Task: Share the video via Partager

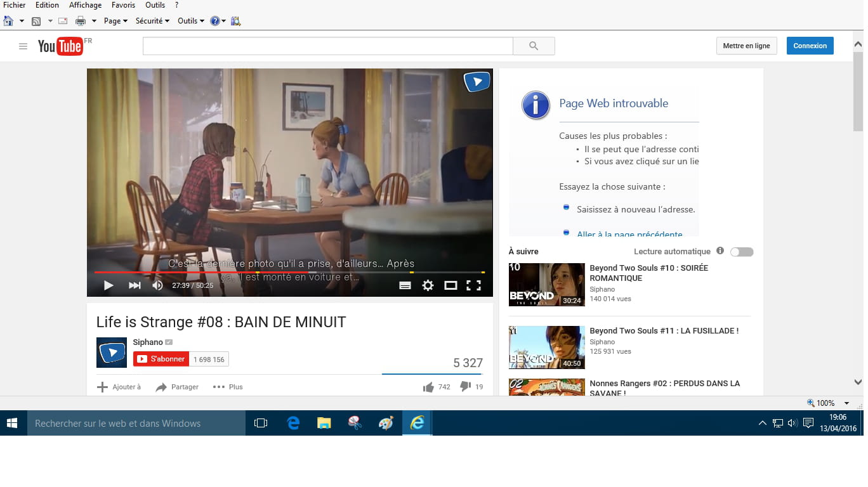Action: pos(177,387)
